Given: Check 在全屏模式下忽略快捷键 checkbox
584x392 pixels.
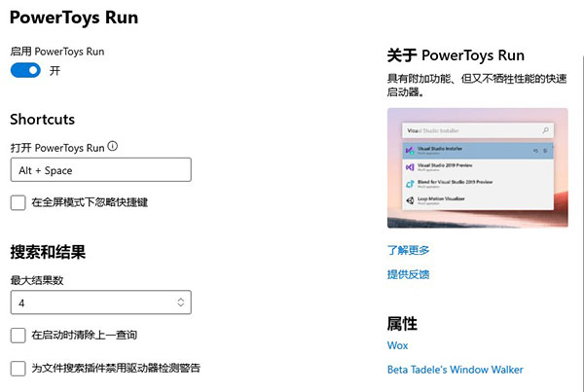Looking at the screenshot, I should [x=18, y=202].
